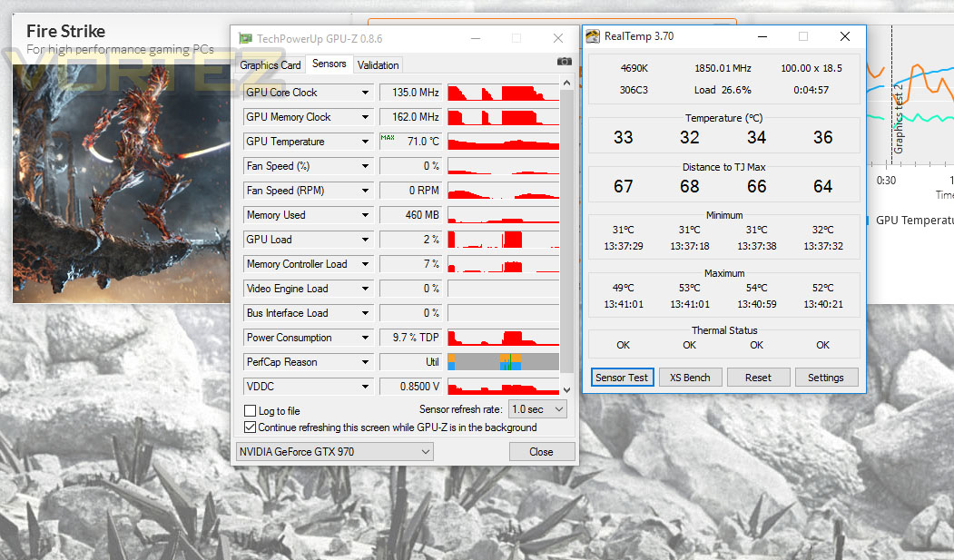Click the XS Bench button

tap(690, 378)
